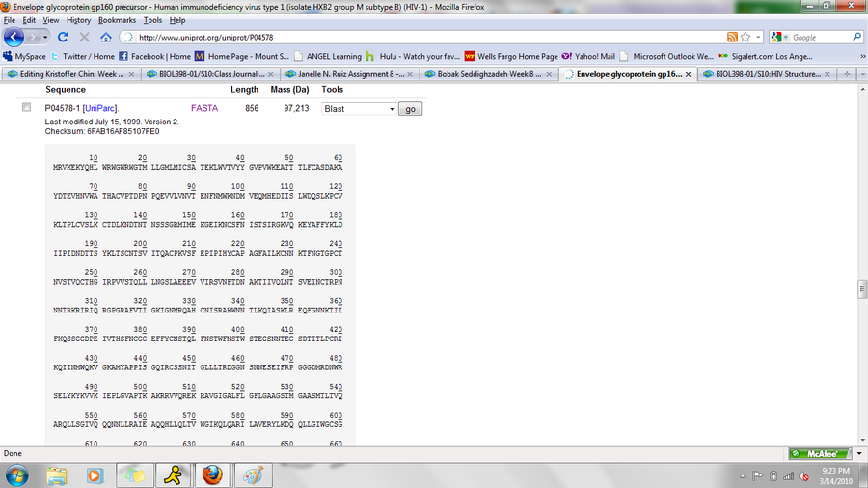Screen dimensions: 868x488
Task: Reload the page with the refresh icon
Action: tap(63, 38)
